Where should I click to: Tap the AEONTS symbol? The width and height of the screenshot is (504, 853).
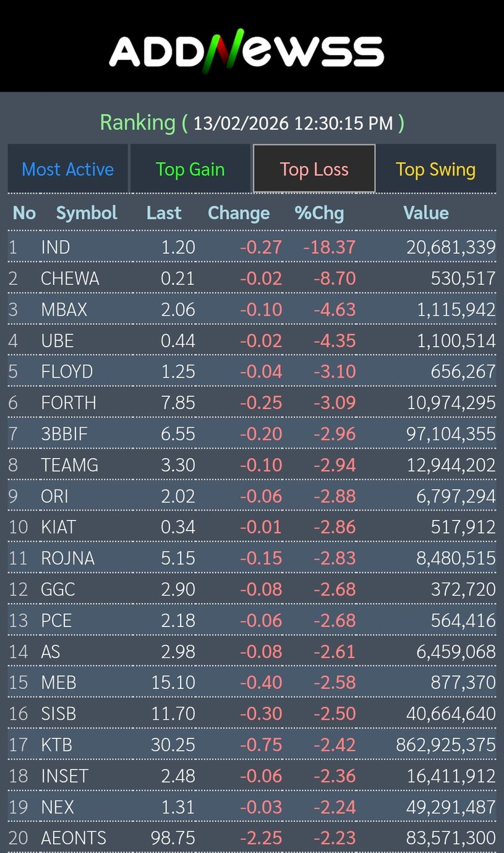74,838
